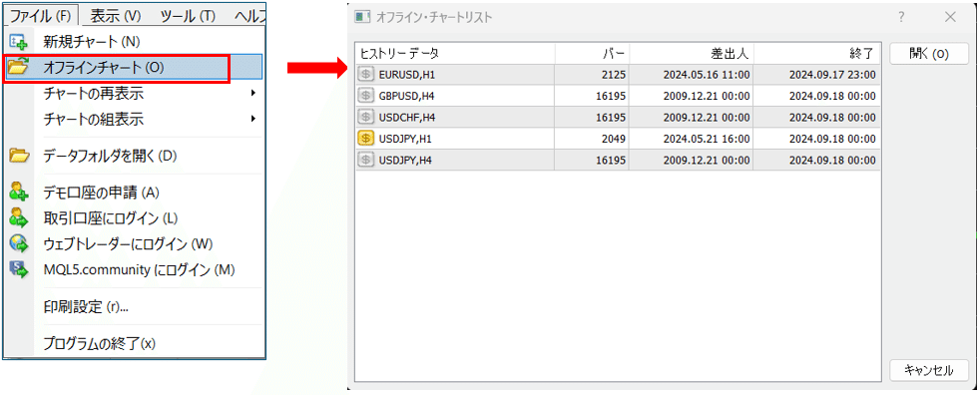The image size is (980, 395).
Task: Click the Offline Chart folder icon
Action: pos(19,68)
